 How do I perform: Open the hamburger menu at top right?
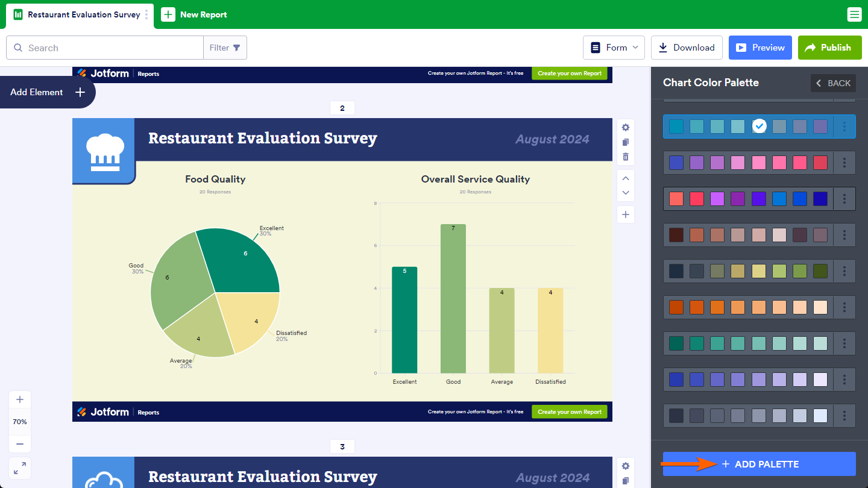[854, 14]
